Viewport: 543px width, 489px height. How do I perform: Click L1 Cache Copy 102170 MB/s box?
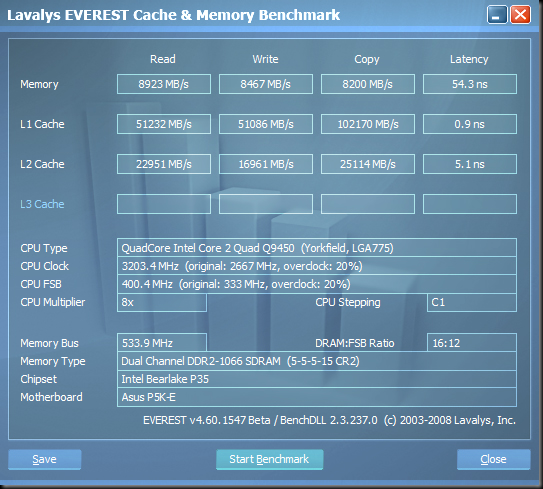[x=368, y=124]
